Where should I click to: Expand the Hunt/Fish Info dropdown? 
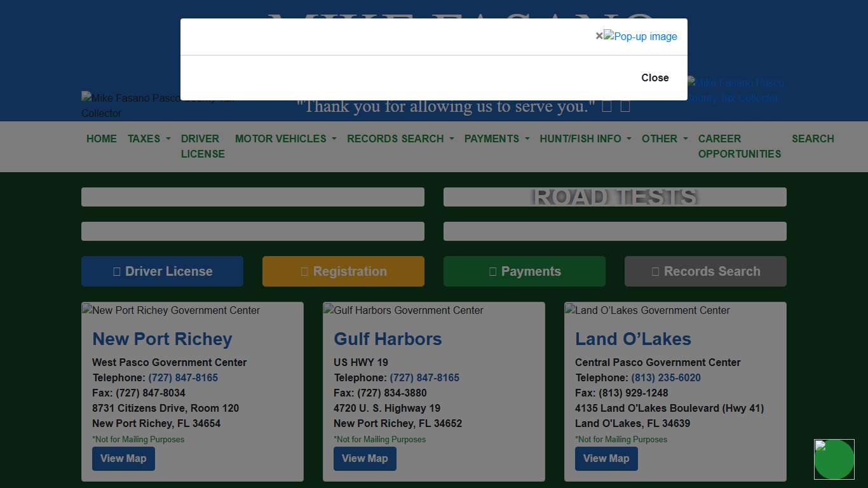585,139
